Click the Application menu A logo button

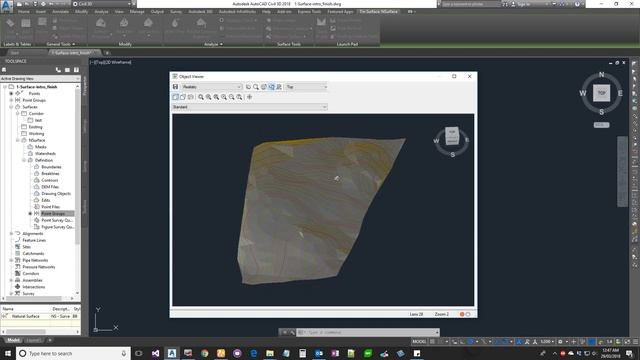click(7, 5)
